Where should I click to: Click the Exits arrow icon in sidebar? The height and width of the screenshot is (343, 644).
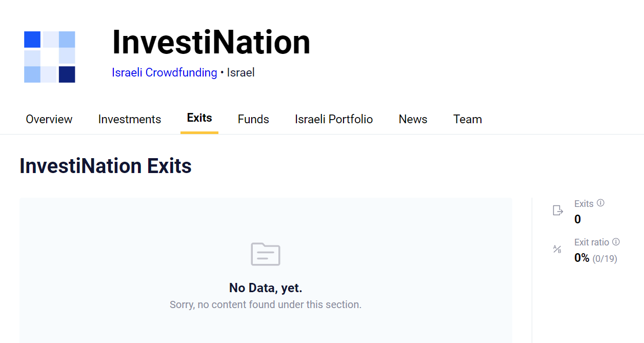pyautogui.click(x=558, y=211)
